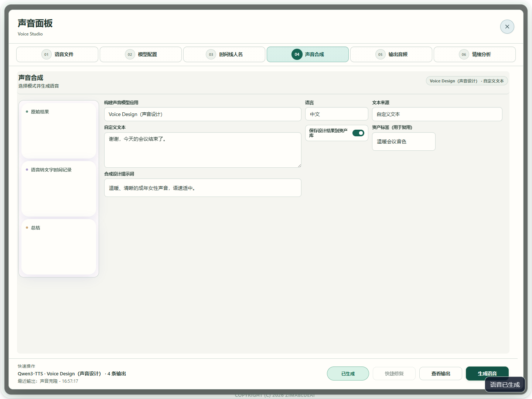Switch to step 02 模型配置 tab
Viewport: 532px width, 399px height.
tap(141, 54)
